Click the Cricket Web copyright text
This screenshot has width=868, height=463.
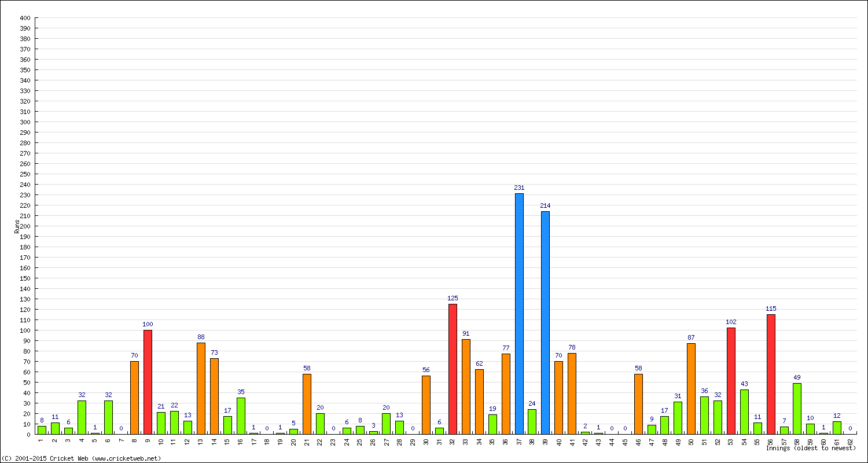point(81,458)
